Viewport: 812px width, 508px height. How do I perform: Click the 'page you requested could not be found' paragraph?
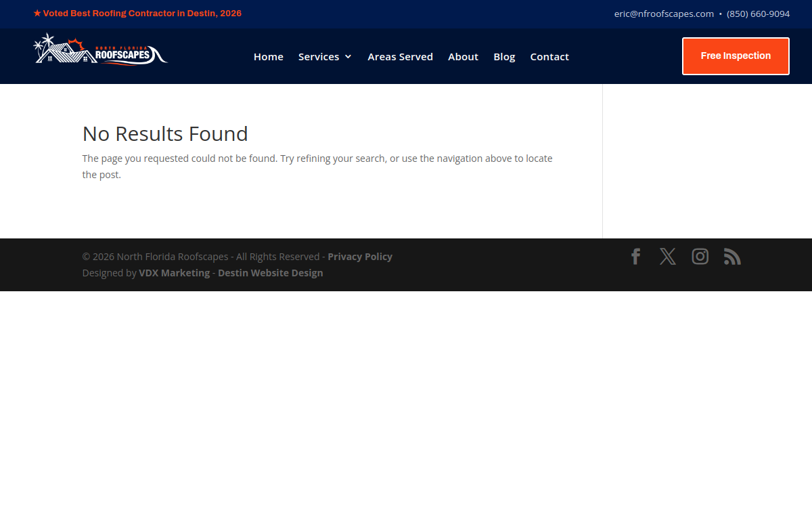pyautogui.click(x=317, y=167)
